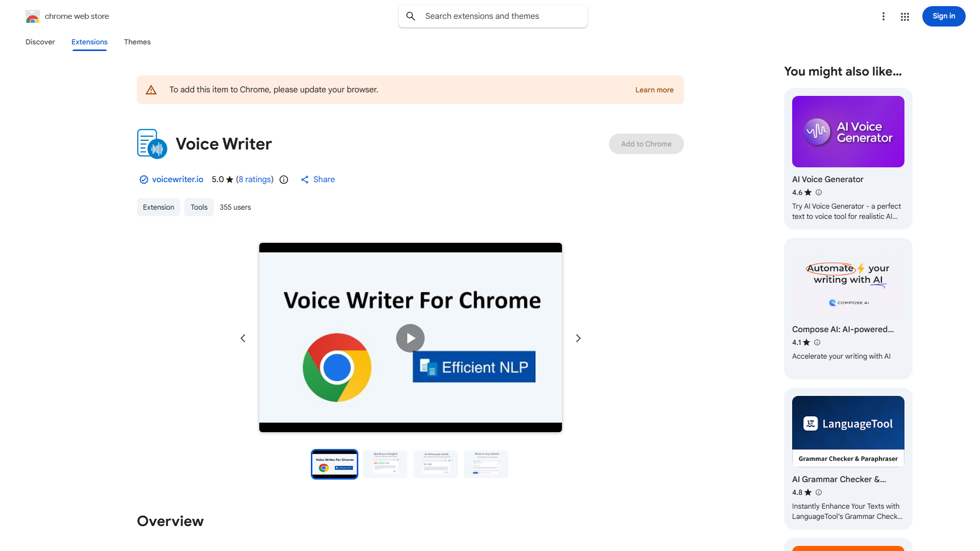This screenshot has height=551, width=980.
Task: Open the voicewriter.io website link
Action: (177, 179)
